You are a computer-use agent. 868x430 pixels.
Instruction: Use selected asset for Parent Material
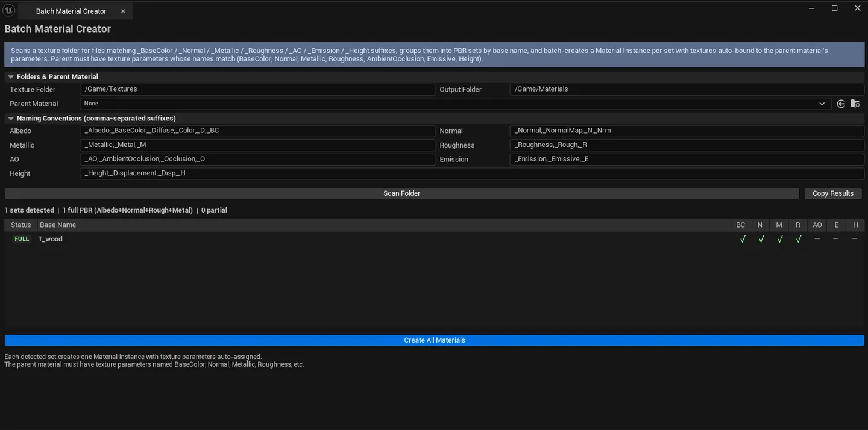click(841, 104)
